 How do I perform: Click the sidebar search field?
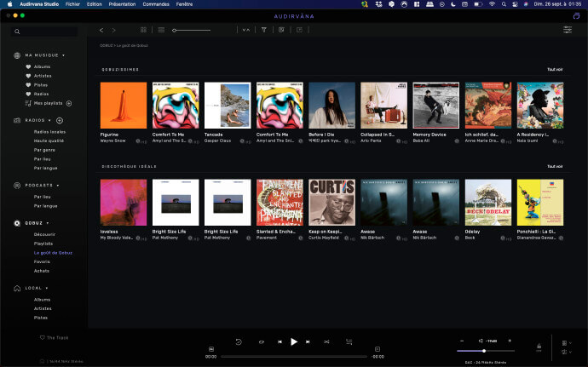pos(44,32)
